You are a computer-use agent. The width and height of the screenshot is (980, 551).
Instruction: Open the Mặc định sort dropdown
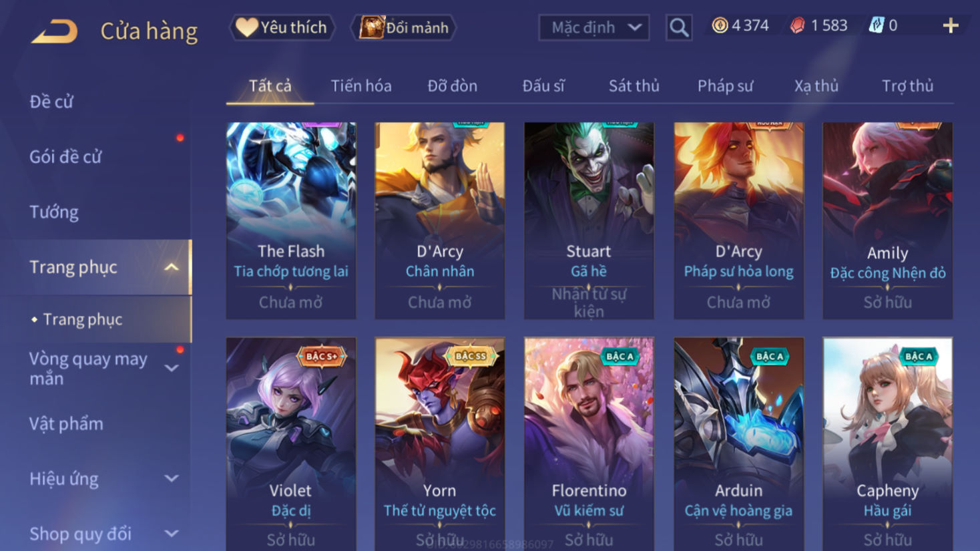pyautogui.click(x=594, y=27)
